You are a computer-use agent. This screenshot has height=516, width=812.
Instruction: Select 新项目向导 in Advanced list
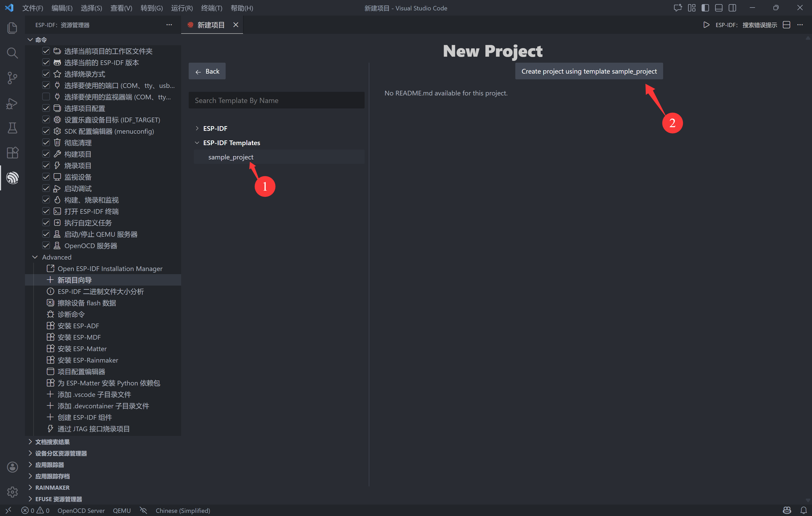(103, 280)
